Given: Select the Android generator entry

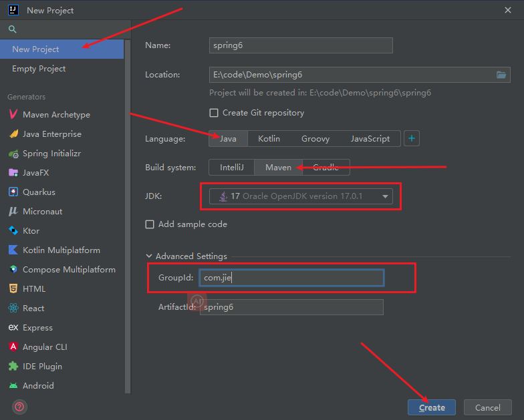Looking at the screenshot, I should pos(61,386).
